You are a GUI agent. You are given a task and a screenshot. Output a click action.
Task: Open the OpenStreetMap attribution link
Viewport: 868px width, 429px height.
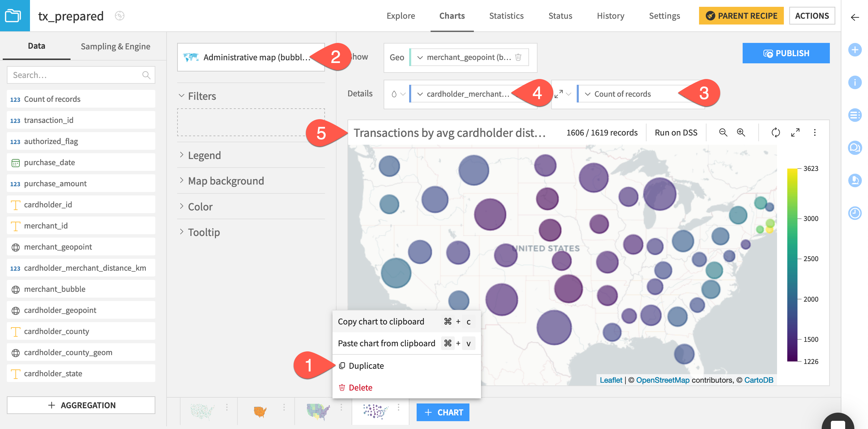pyautogui.click(x=663, y=380)
